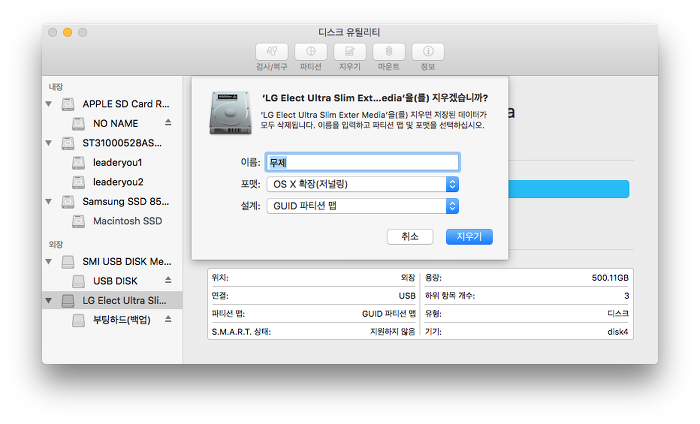Image resolution: width=700 pixels, height=424 pixels.
Task: Click the Erase (지우기) toolbar icon
Action: pos(350,52)
